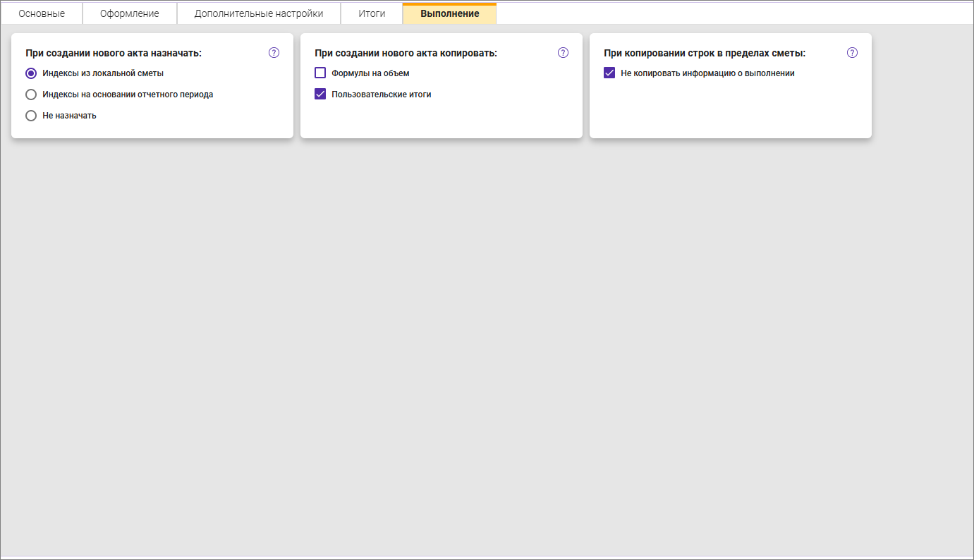Viewport: 974px width, 560px height.
Task: Open help for 'При создании нового акта назначать'
Action: (x=274, y=53)
